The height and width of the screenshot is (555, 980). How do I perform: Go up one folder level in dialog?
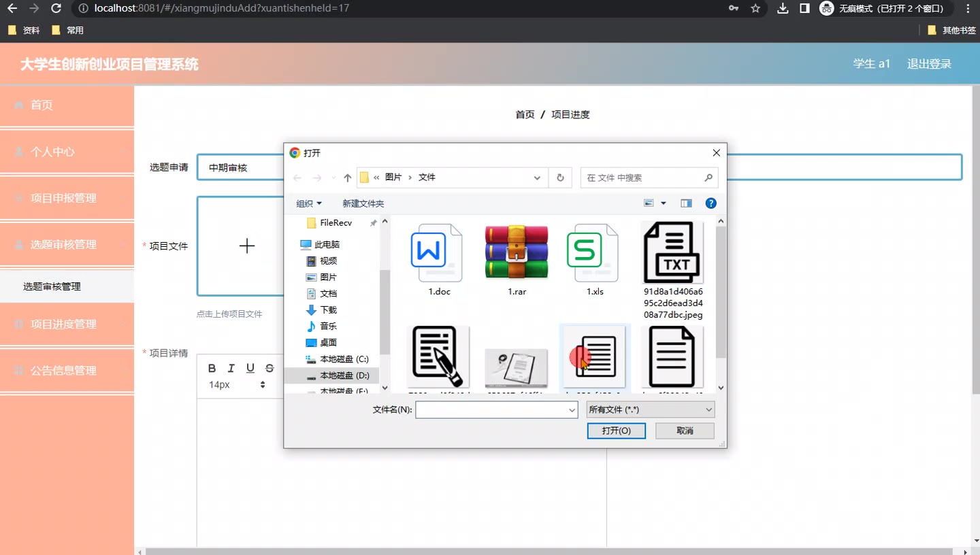coord(348,178)
